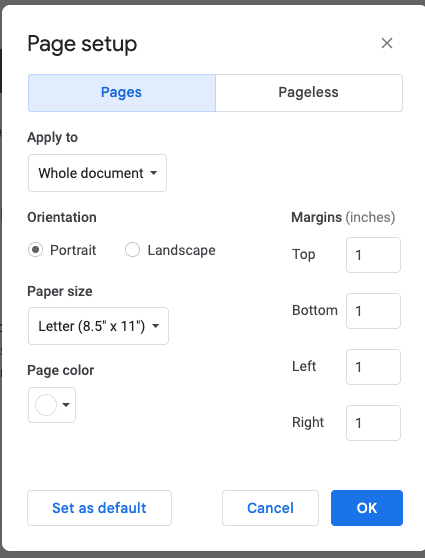Click the Apply to dropdown arrow
This screenshot has height=558, width=425.
153,173
